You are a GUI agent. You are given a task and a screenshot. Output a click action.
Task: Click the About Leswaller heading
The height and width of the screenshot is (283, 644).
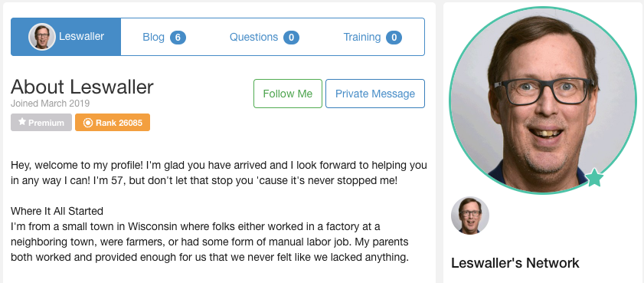point(82,87)
